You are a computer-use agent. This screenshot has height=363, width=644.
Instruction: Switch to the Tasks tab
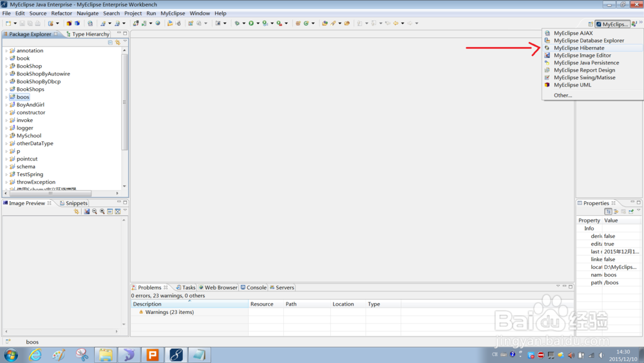[185, 288]
